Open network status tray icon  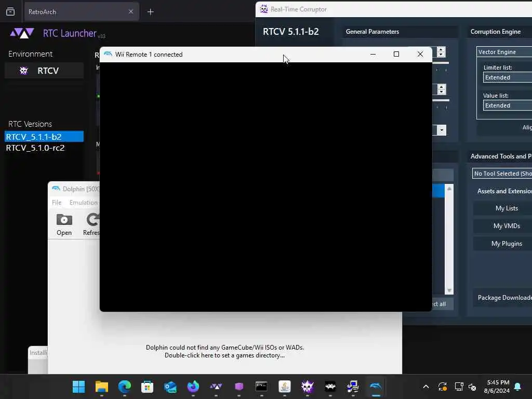tap(459, 387)
